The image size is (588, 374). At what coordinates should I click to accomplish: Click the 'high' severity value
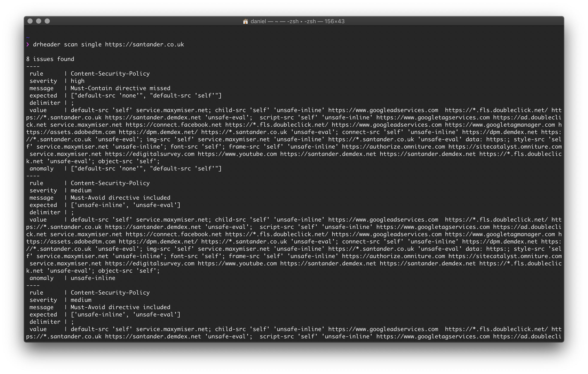coord(77,81)
